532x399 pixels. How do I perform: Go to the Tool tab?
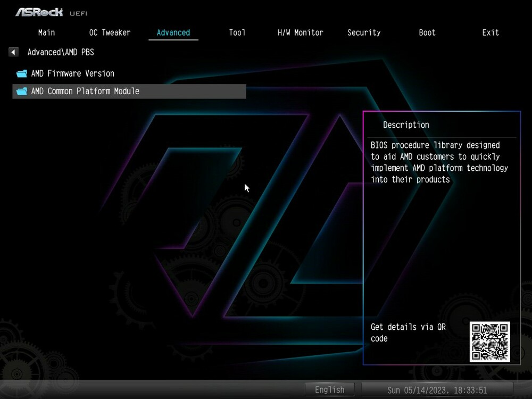pyautogui.click(x=237, y=32)
